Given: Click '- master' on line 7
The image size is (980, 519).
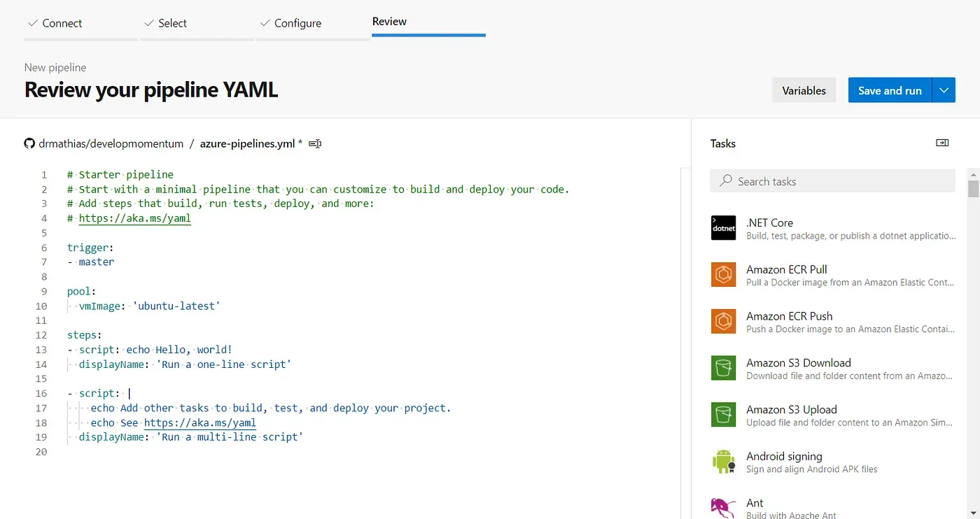Looking at the screenshot, I should coord(90,262).
